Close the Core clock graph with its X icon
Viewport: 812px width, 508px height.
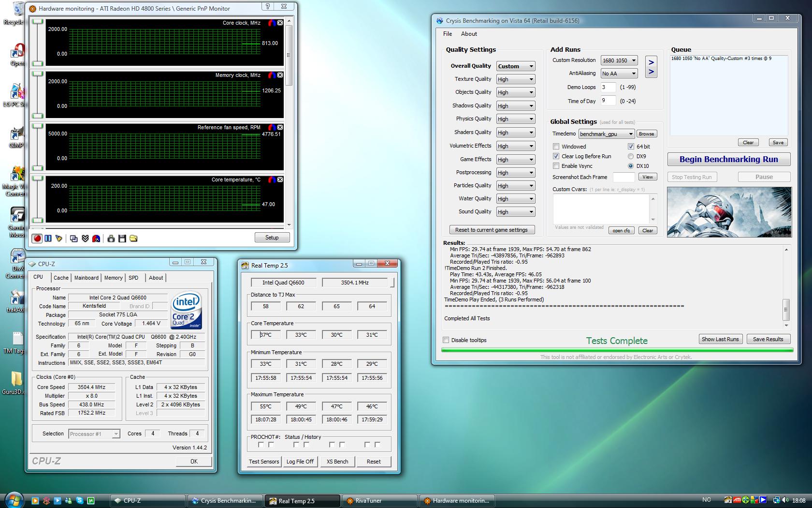(x=280, y=23)
